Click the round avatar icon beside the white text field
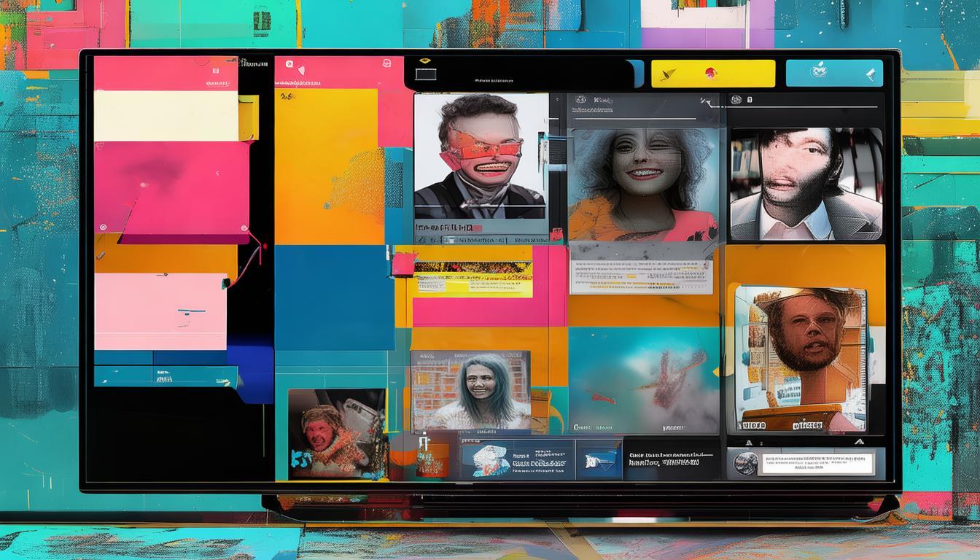 [744, 463]
